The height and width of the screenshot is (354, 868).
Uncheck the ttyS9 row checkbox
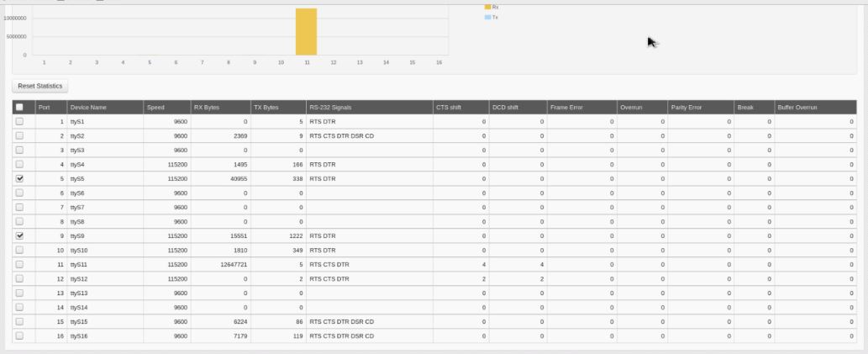[x=19, y=236]
